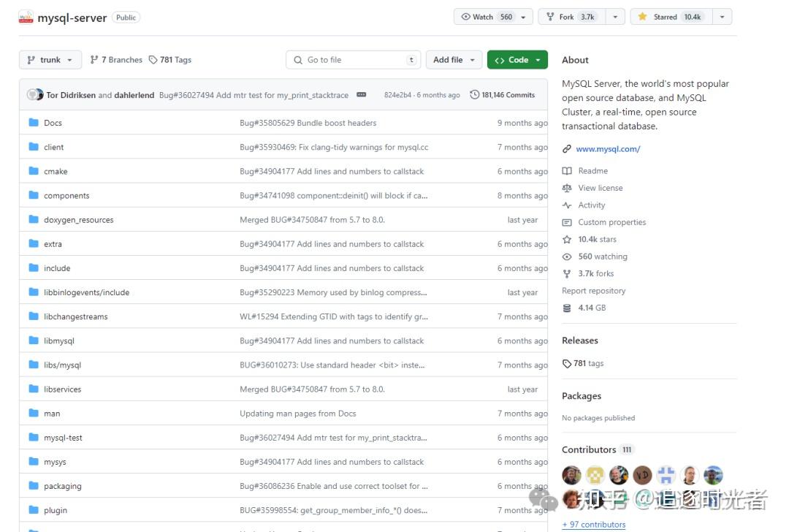789x532 pixels.
Task: Open the green Code dropdown
Action: (517, 60)
